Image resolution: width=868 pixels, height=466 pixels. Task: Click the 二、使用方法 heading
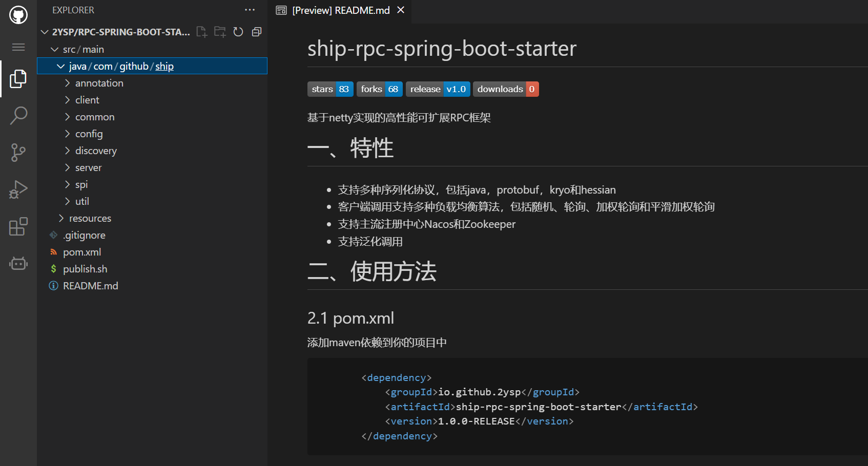click(372, 271)
